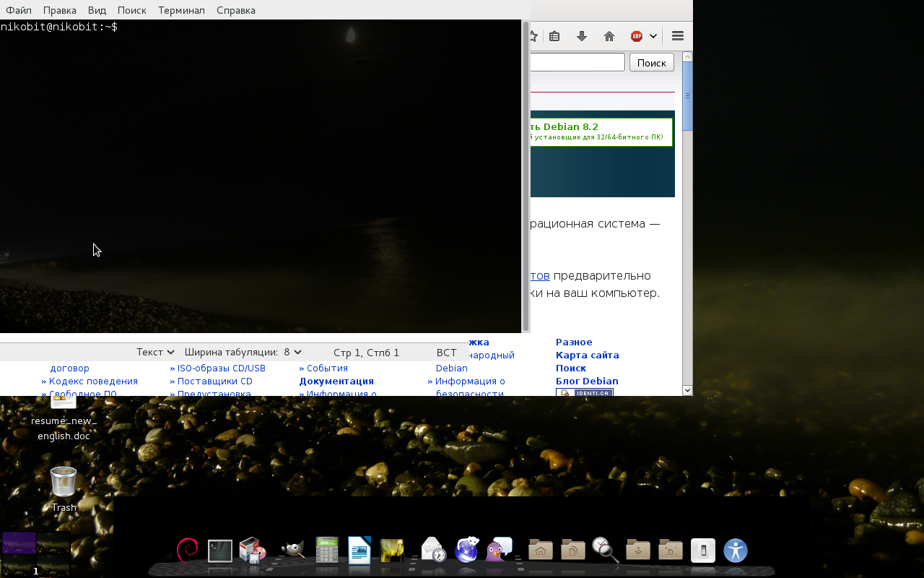This screenshot has height=578, width=924.
Task: Show bookmarks list in browser toolbar
Action: coord(554,36)
